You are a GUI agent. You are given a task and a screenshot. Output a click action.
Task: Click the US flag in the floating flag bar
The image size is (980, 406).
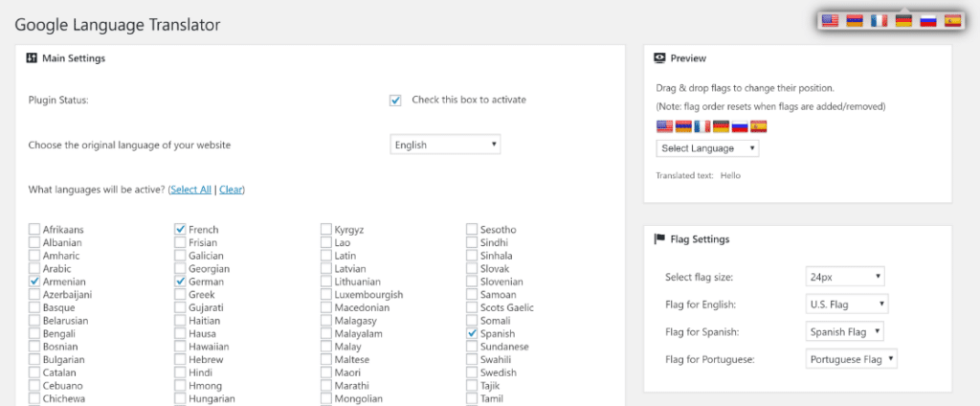point(830,20)
